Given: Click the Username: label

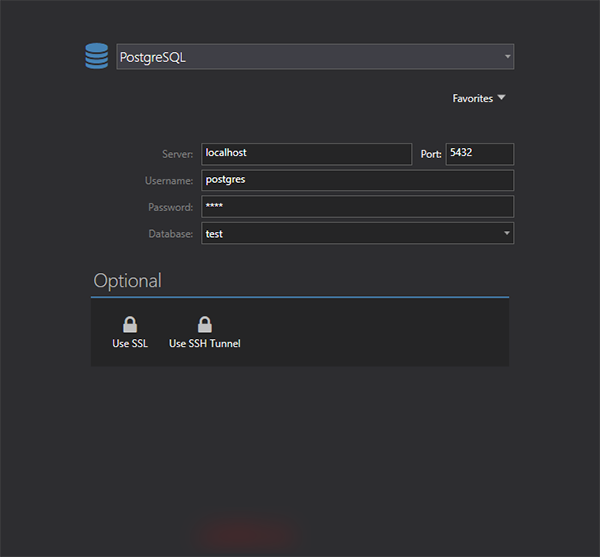Looking at the screenshot, I should 169,181.
